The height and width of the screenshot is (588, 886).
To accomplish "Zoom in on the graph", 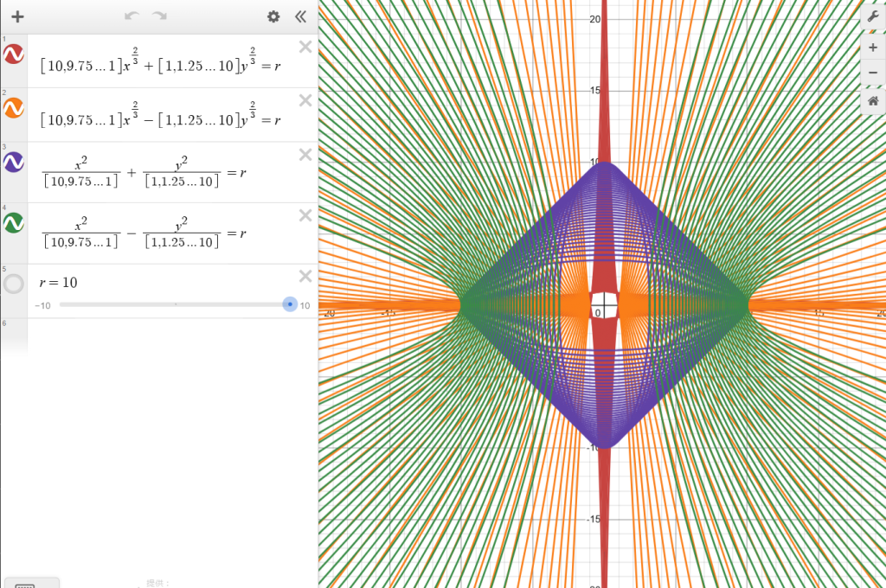I will (x=872, y=48).
